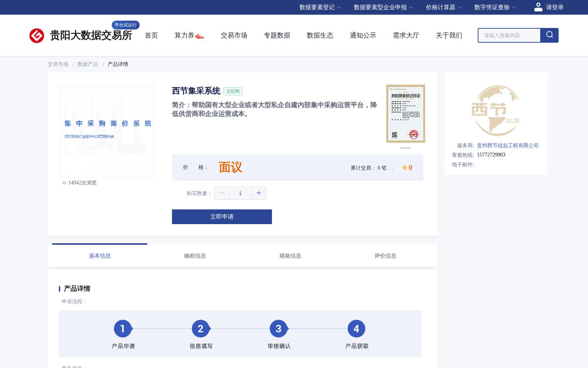Click the star favorite icon
The width and height of the screenshot is (588, 368).
tap(404, 167)
